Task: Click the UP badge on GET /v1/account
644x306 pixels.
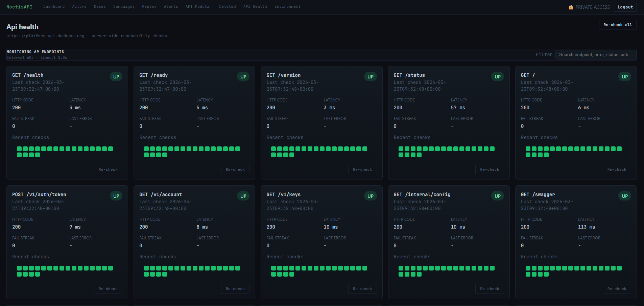Action: click(243, 196)
